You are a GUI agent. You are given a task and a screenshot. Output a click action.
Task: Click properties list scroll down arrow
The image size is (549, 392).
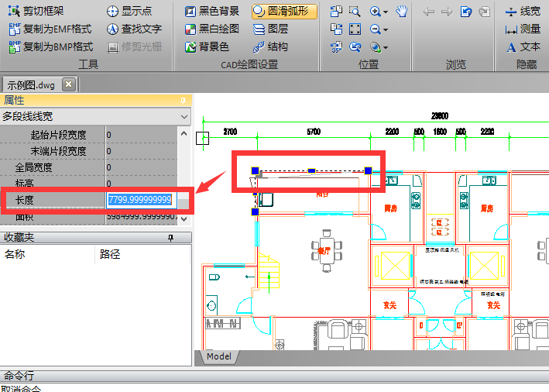coord(184,219)
